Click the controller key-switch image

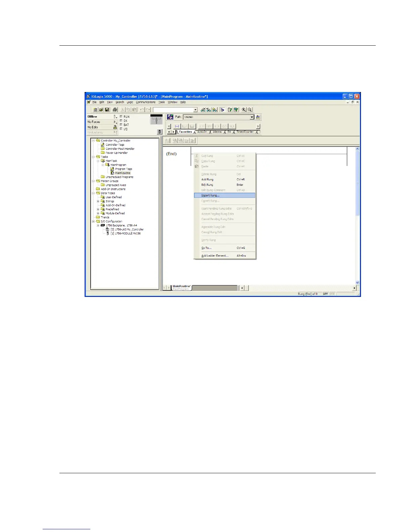click(x=156, y=120)
